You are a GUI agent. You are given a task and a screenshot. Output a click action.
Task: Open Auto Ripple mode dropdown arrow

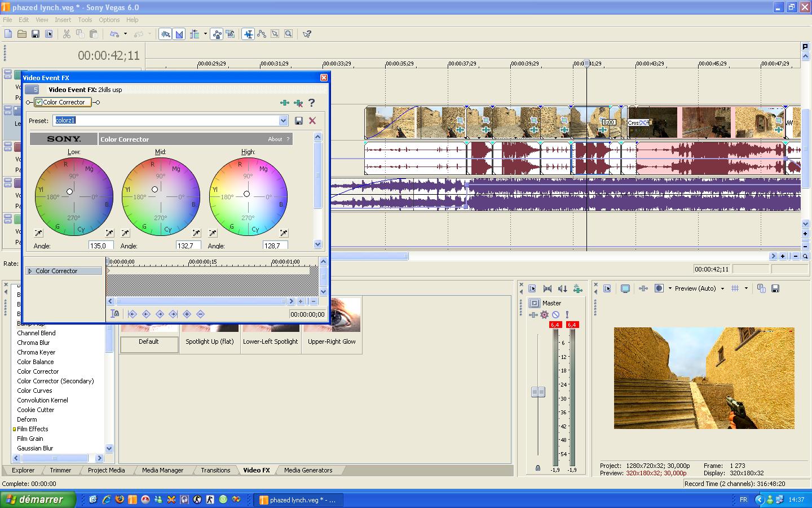(205, 34)
